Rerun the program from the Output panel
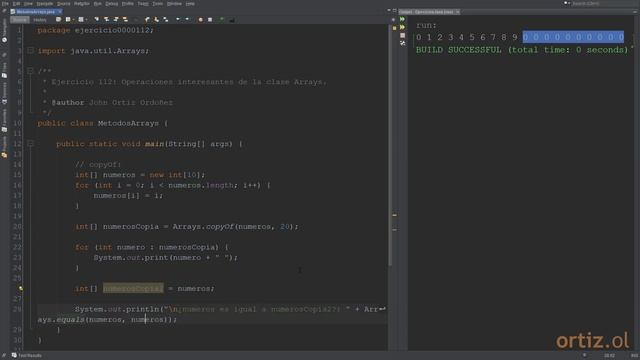 (x=402, y=19)
